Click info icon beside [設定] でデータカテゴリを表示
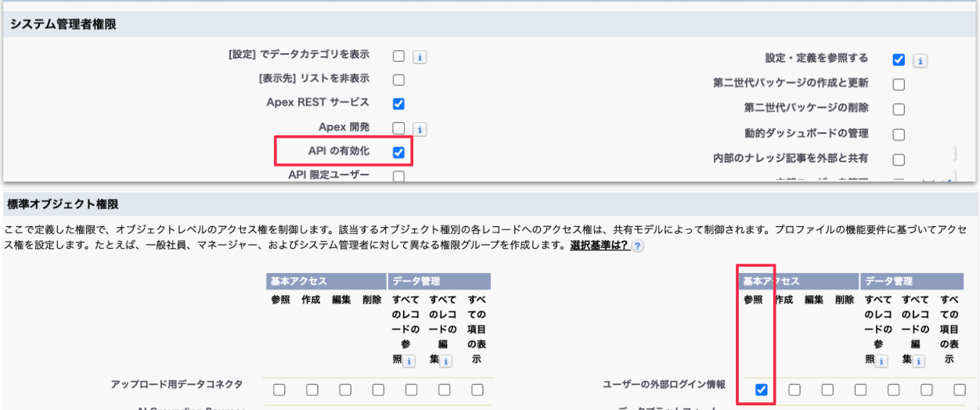Viewport: 980px width, 410px height. pos(420,57)
